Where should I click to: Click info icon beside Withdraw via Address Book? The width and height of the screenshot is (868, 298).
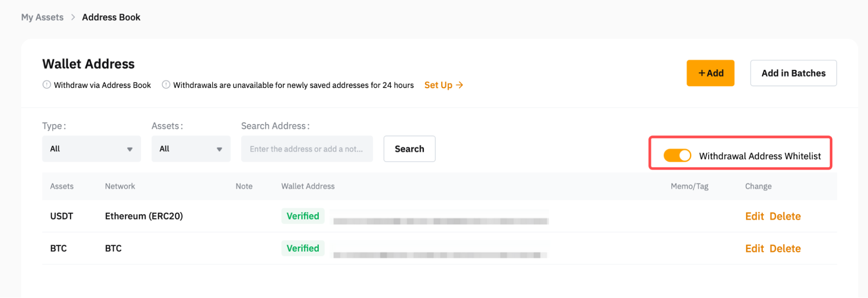[46, 85]
